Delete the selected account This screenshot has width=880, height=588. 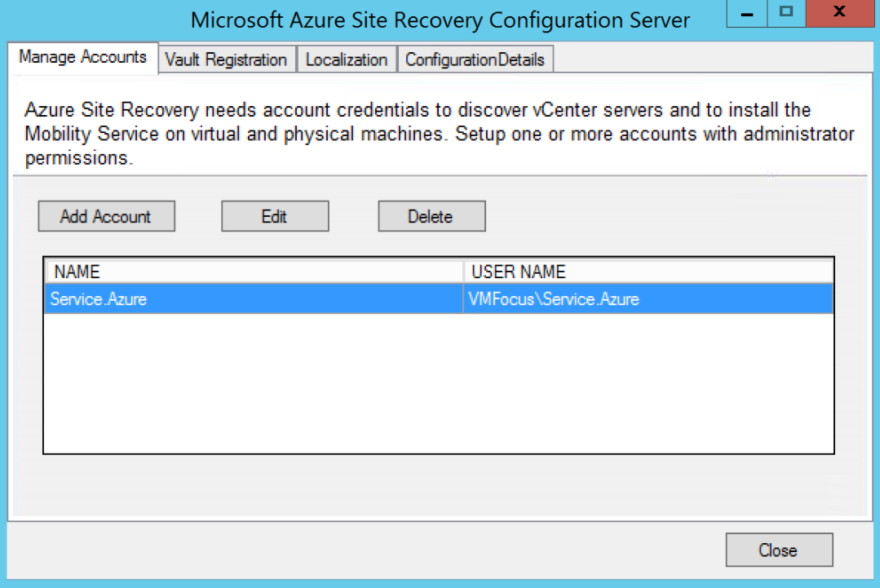coord(431,216)
